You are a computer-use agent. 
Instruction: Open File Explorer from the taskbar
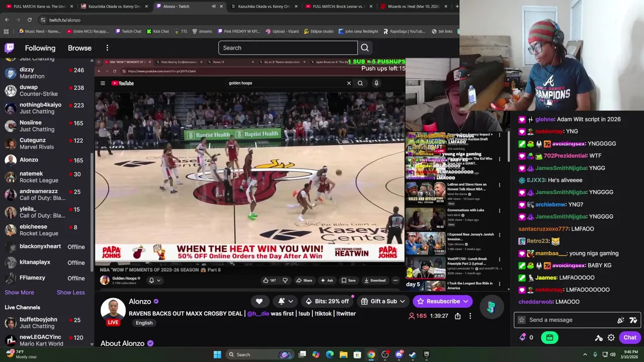343,354
